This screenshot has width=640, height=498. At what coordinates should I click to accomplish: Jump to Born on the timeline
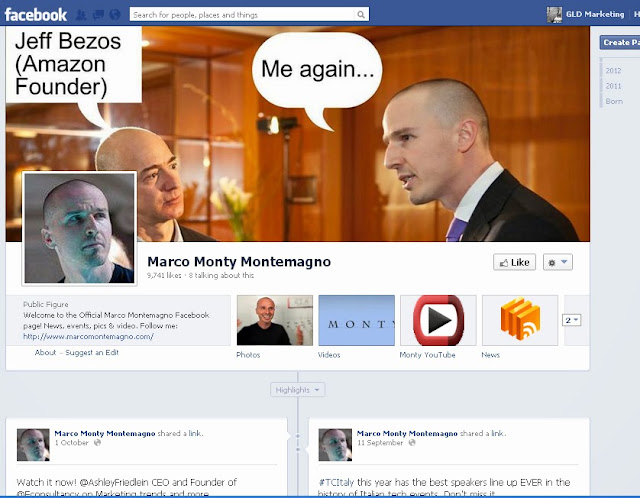click(614, 101)
